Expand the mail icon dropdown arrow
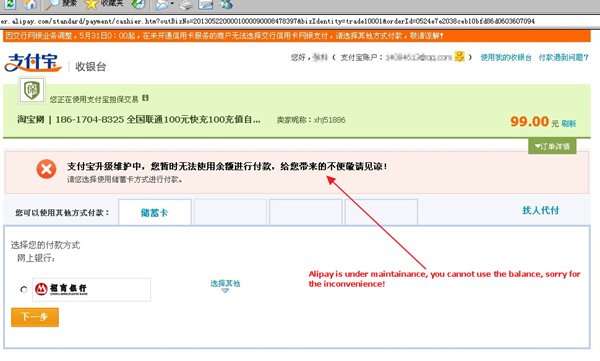600x361 pixels. coord(172,4)
